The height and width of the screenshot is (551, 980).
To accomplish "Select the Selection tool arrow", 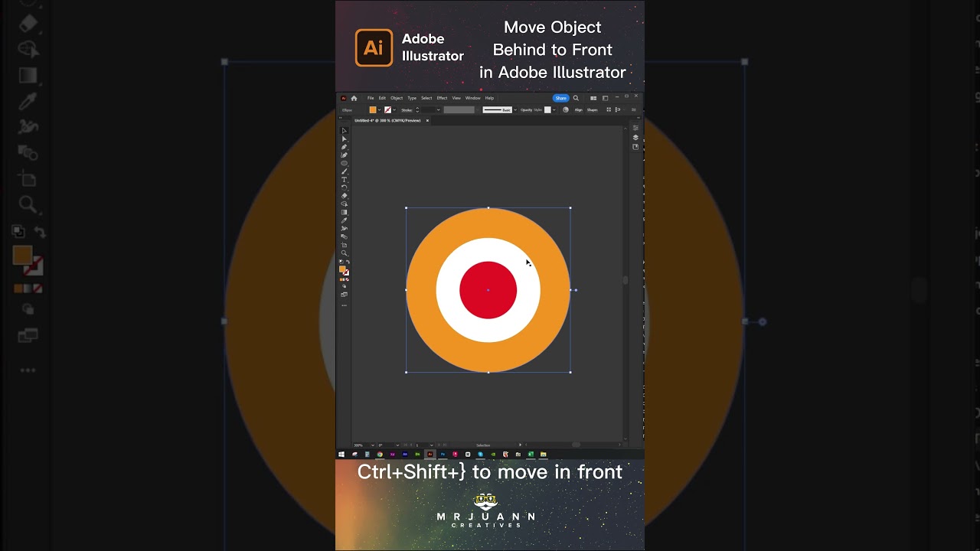I will 344,131.
